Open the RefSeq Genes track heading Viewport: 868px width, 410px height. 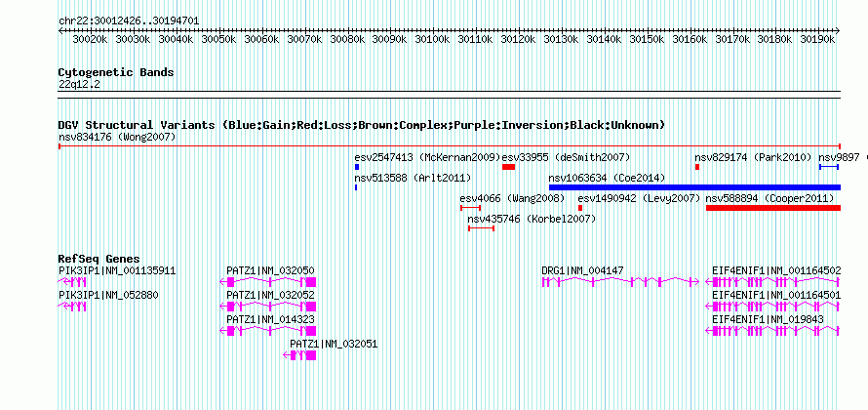99,259
